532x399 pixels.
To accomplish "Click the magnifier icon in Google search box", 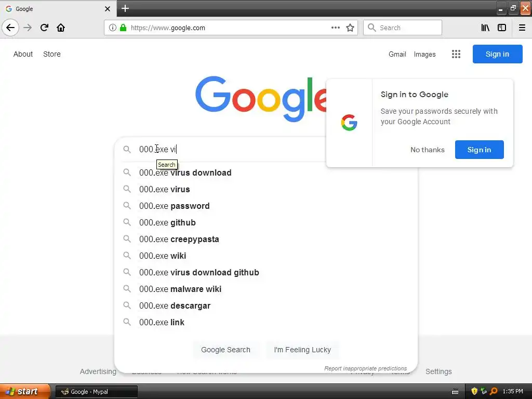I will [127, 149].
